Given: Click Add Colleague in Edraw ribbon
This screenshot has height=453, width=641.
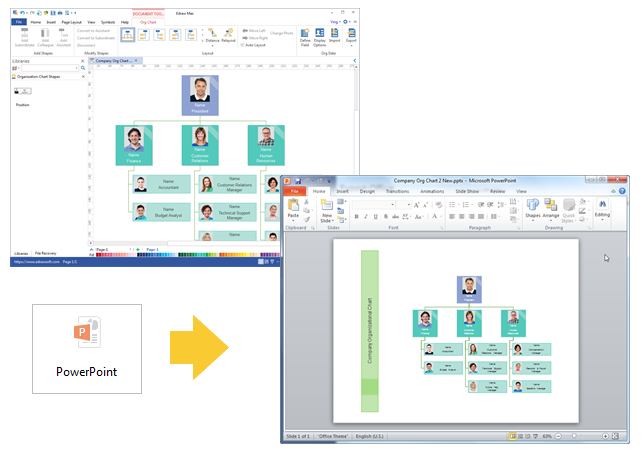Looking at the screenshot, I should [45, 37].
